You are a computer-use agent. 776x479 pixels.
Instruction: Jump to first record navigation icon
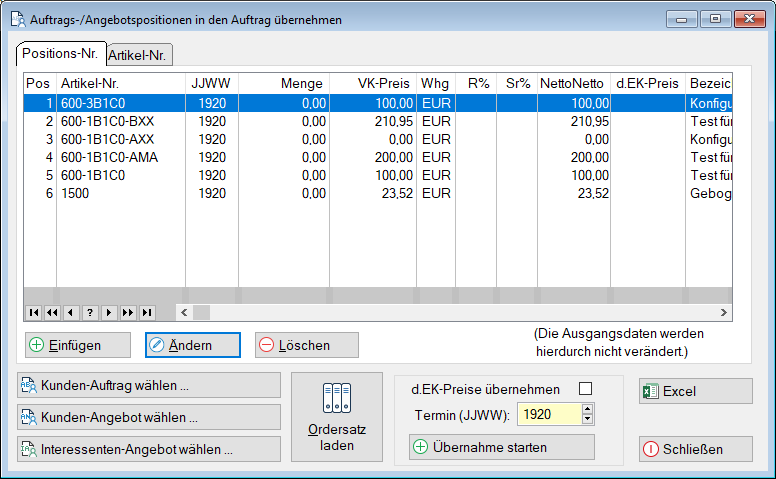click(33, 313)
